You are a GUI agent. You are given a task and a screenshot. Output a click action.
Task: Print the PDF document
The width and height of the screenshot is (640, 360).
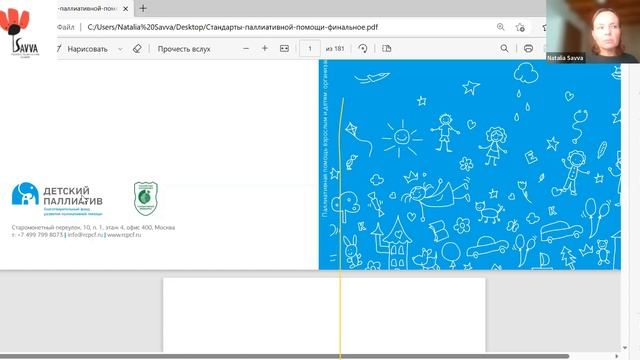[528, 48]
